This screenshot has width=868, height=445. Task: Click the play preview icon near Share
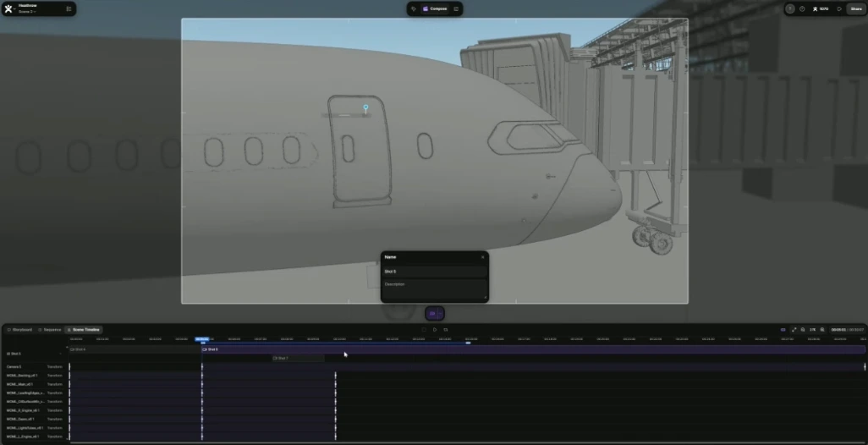pos(839,8)
